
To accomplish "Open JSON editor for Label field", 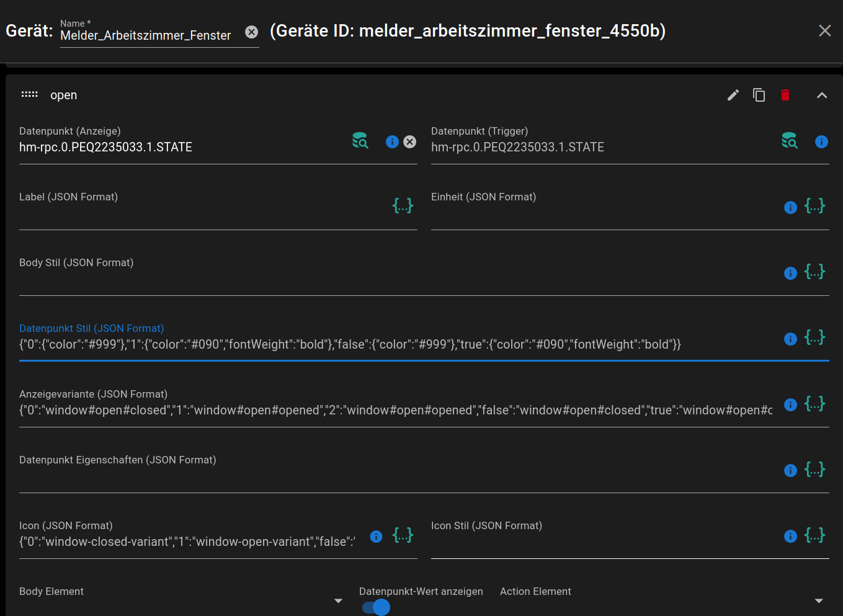I will point(403,206).
